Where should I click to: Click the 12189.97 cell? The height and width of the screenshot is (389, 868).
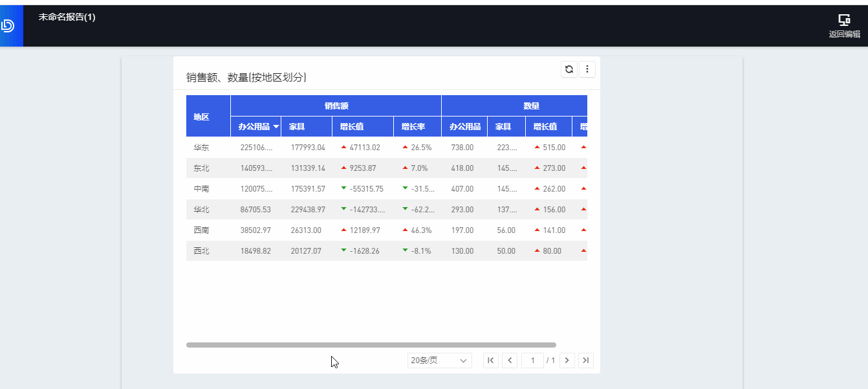point(363,230)
